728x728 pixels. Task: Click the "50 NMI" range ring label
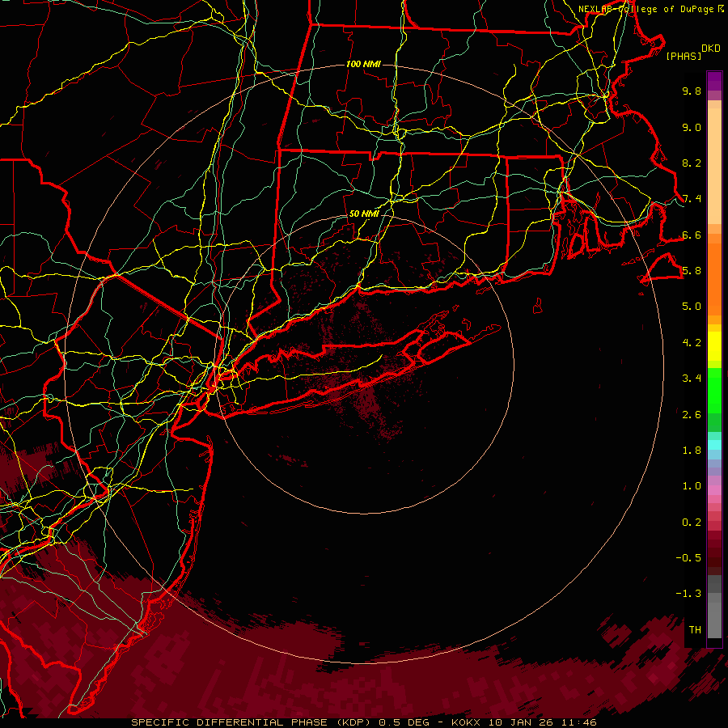(364, 214)
